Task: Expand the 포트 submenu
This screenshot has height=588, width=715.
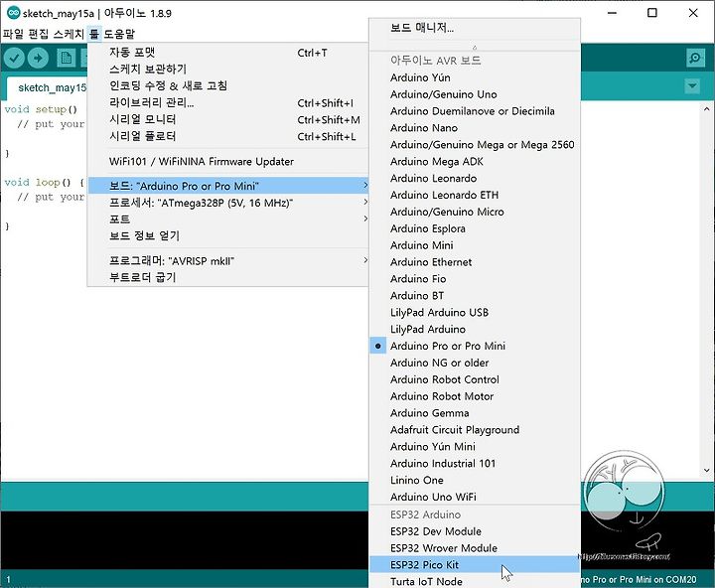Action: click(x=227, y=219)
